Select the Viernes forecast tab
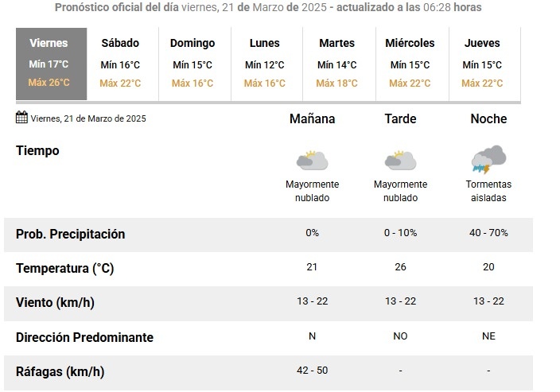The image size is (560, 392). (x=51, y=64)
